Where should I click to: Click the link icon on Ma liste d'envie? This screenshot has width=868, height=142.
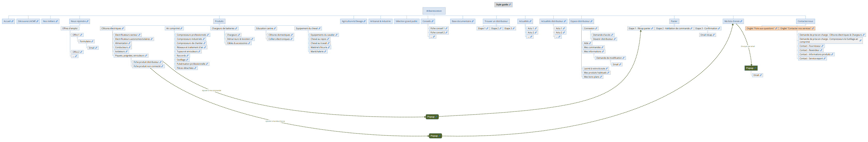point(741,21)
